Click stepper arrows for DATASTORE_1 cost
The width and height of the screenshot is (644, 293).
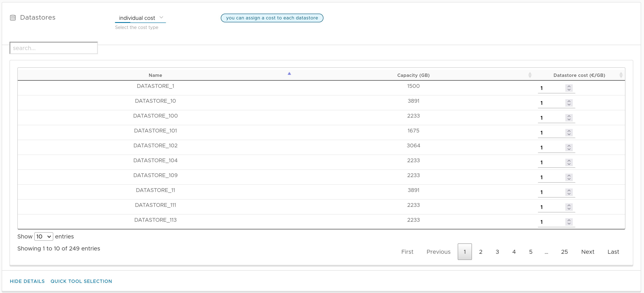569,88
